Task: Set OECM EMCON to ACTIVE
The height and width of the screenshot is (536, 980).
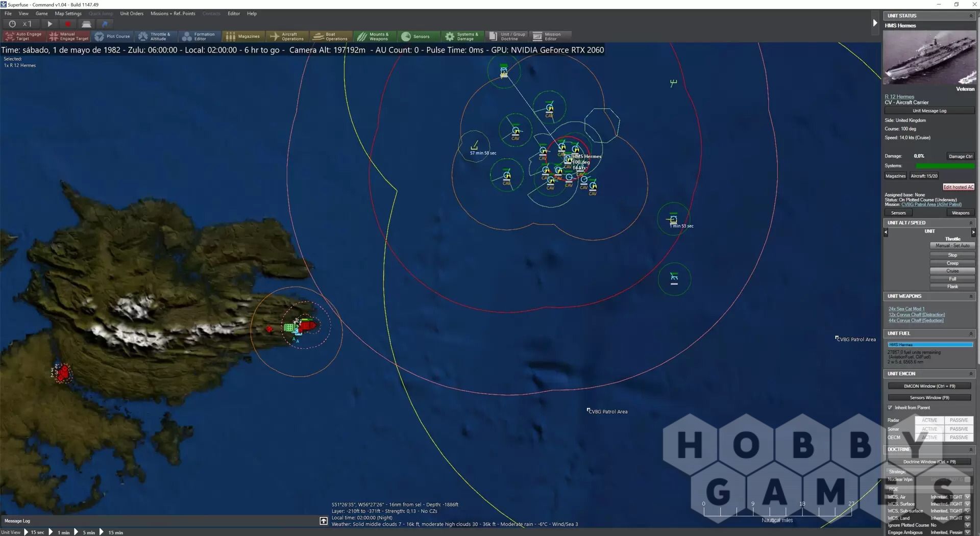Action: 929,438
